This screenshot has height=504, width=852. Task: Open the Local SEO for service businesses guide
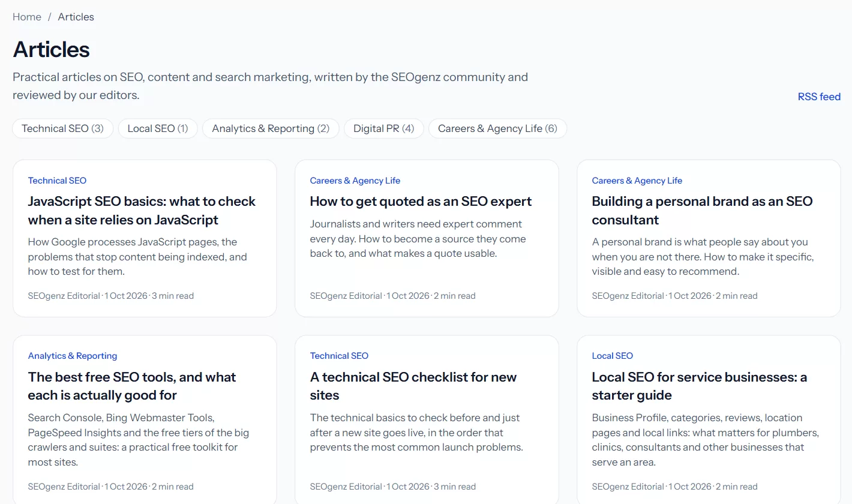[x=699, y=386]
